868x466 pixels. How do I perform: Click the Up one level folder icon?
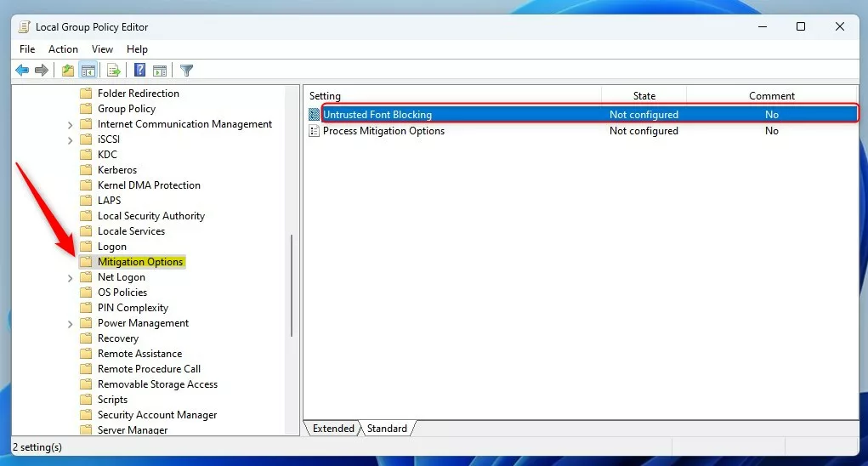(x=68, y=71)
